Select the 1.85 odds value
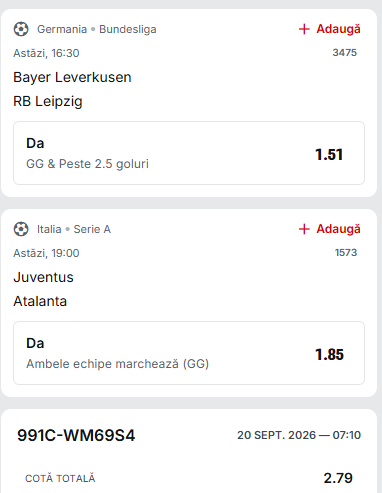 (x=329, y=355)
